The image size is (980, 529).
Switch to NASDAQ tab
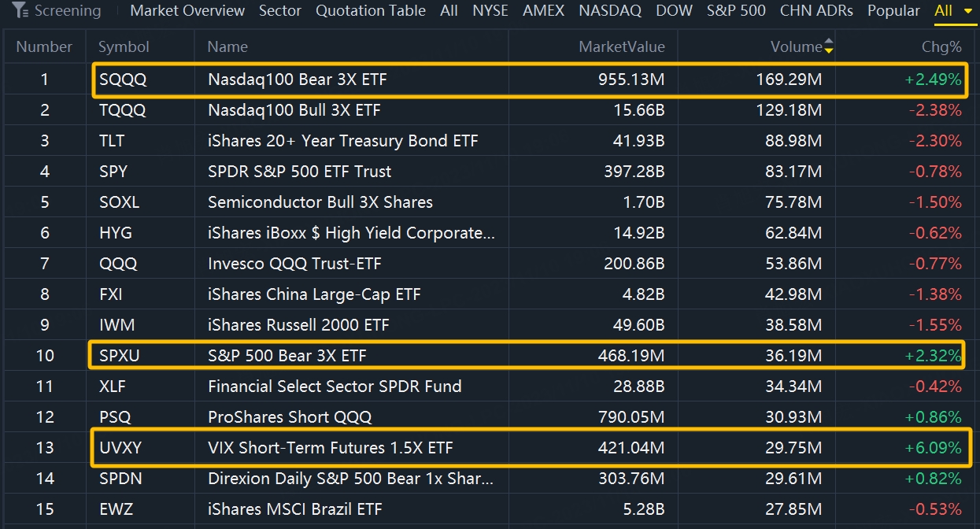click(x=610, y=11)
